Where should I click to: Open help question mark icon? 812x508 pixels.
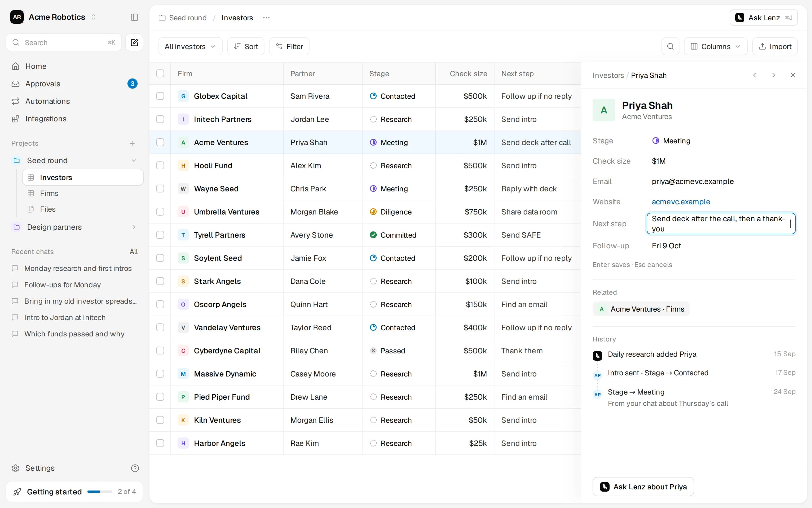coord(135,468)
